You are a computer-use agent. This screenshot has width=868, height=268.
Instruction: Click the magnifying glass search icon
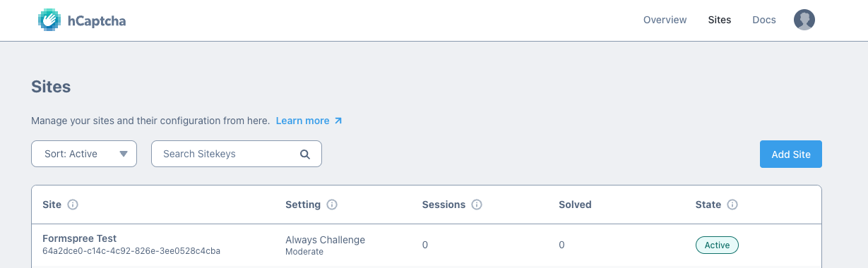pos(305,154)
